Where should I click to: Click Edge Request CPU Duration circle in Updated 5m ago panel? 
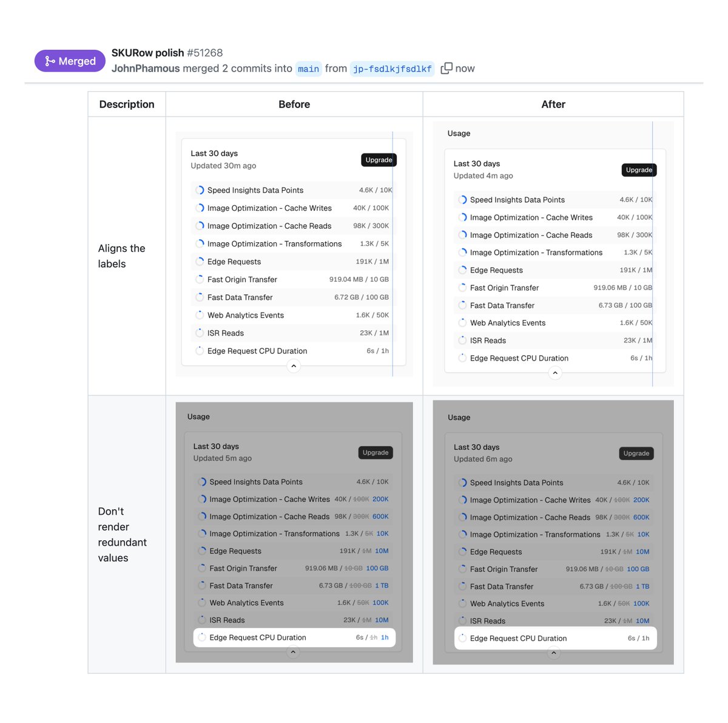(x=202, y=637)
